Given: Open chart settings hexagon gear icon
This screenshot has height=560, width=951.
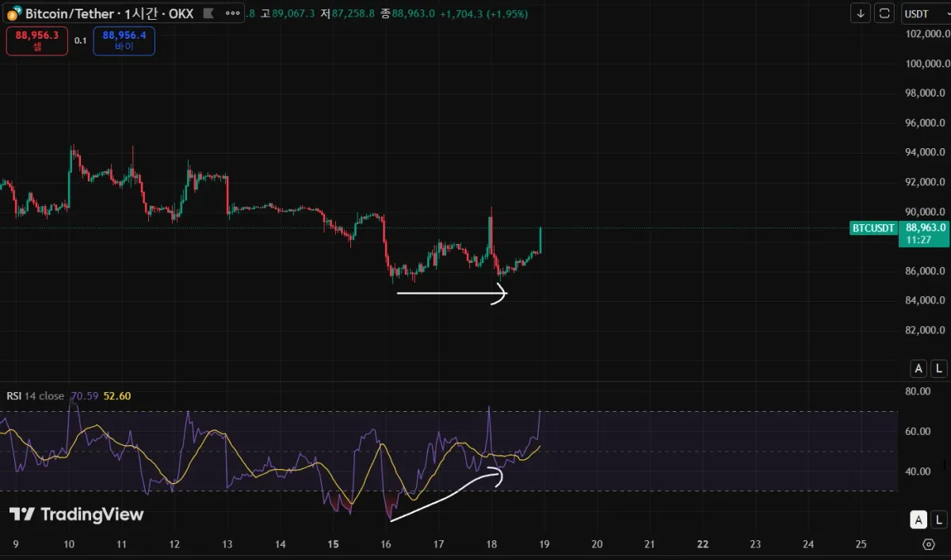Looking at the screenshot, I should coord(929,545).
